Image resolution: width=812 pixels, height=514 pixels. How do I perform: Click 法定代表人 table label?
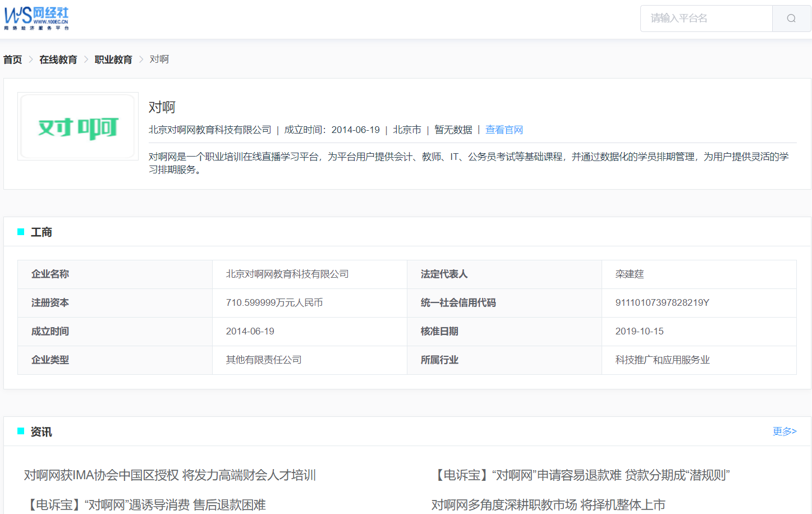click(x=444, y=274)
